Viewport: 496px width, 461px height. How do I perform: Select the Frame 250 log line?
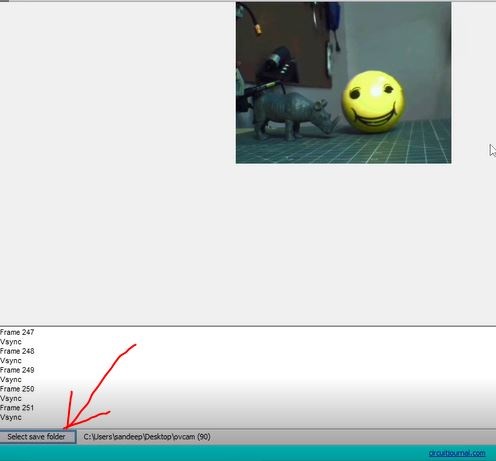[17, 389]
